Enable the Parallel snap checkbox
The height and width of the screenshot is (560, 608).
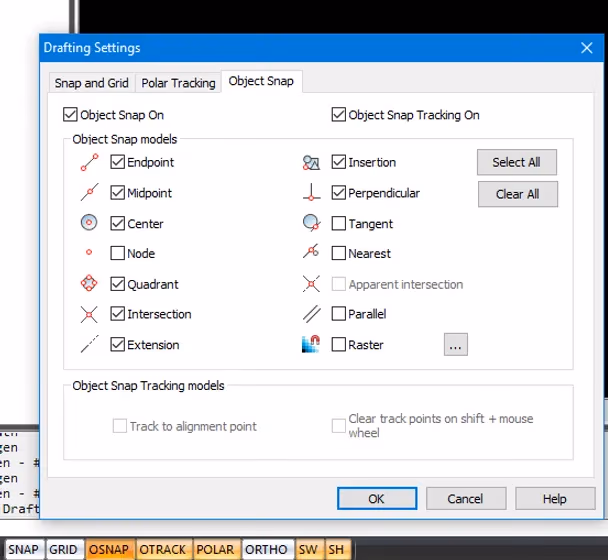point(339,314)
